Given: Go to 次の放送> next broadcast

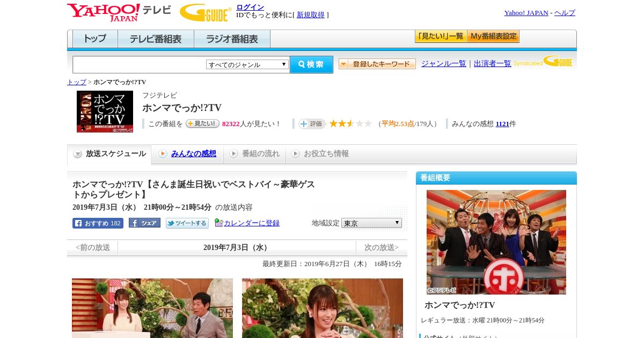Looking at the screenshot, I should (x=382, y=247).
